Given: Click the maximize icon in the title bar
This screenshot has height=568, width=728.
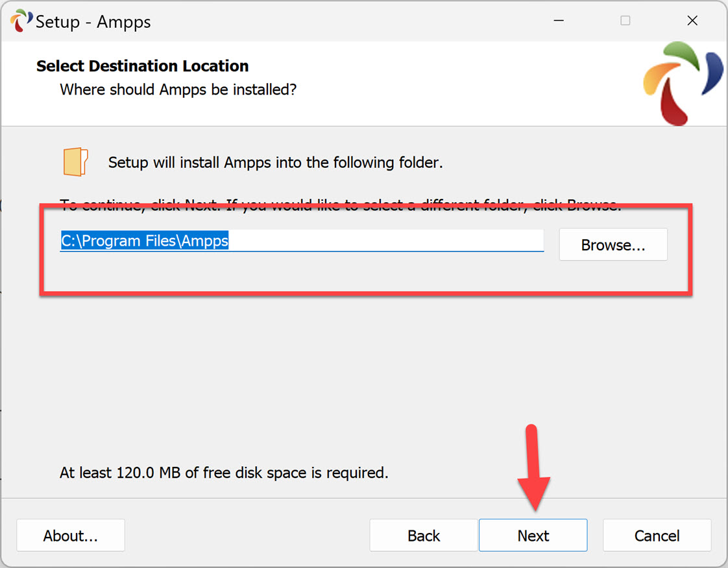Looking at the screenshot, I should point(625,20).
